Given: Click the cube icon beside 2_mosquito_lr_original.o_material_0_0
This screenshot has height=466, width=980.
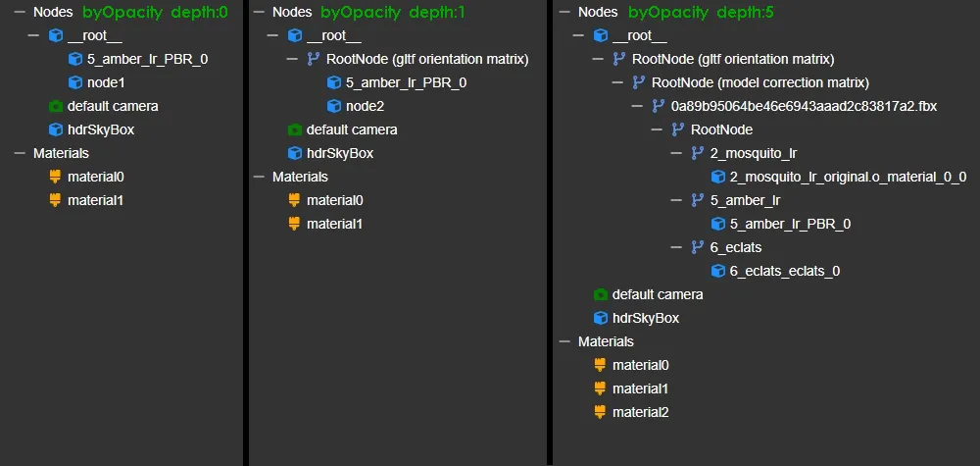Looking at the screenshot, I should (717, 177).
